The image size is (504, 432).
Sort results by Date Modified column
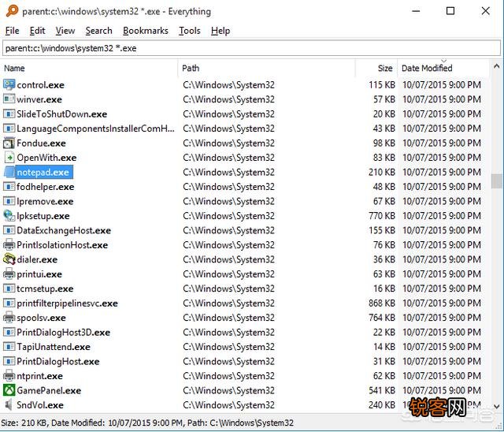[427, 69]
